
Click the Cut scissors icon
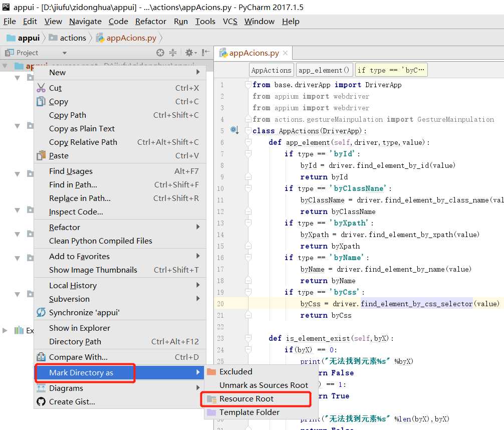click(x=41, y=88)
